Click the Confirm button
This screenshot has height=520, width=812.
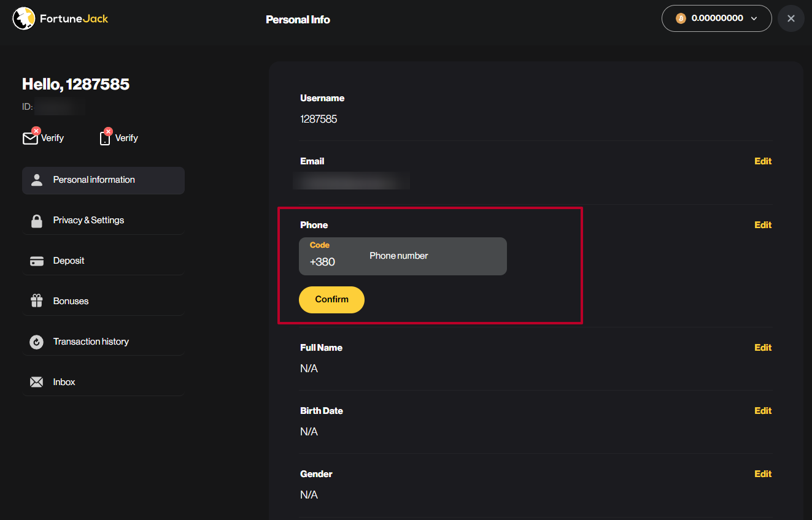pyautogui.click(x=331, y=299)
